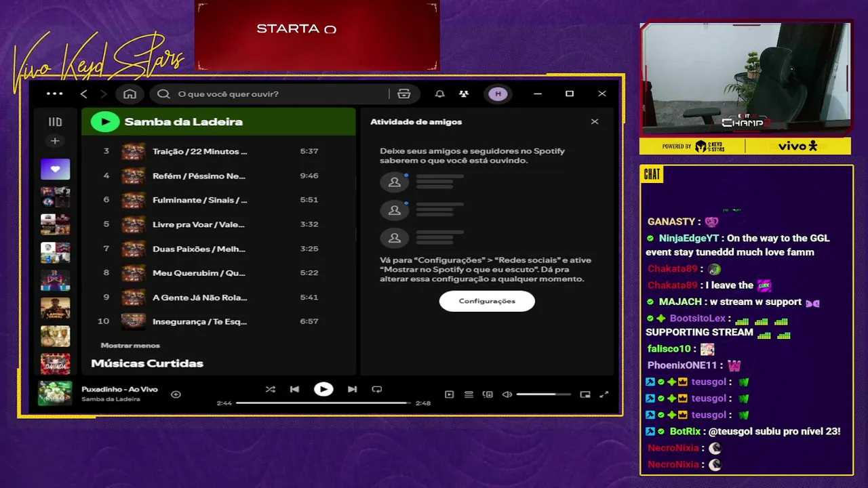Image resolution: width=868 pixels, height=488 pixels.
Task: Open the friend activity icon
Action: point(464,94)
